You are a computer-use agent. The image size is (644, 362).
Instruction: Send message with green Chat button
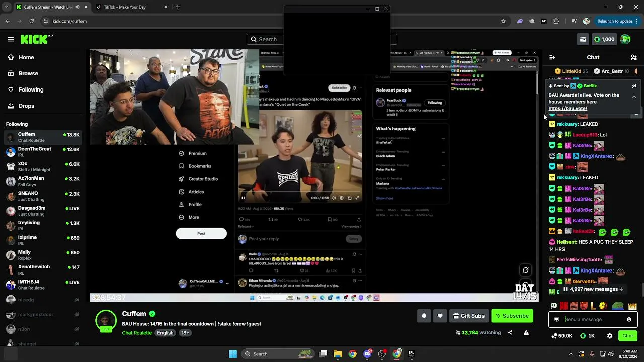pos(627,336)
